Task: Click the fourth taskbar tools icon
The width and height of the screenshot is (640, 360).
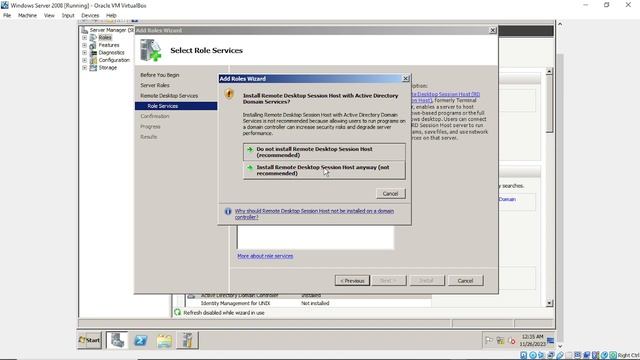Action: [x=187, y=340]
